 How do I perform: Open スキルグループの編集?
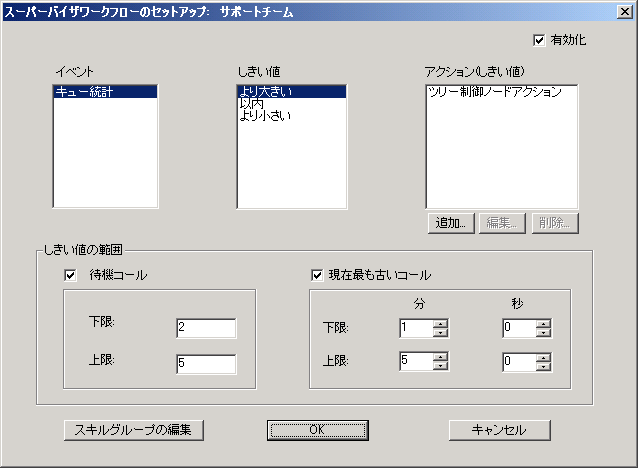pos(134,430)
